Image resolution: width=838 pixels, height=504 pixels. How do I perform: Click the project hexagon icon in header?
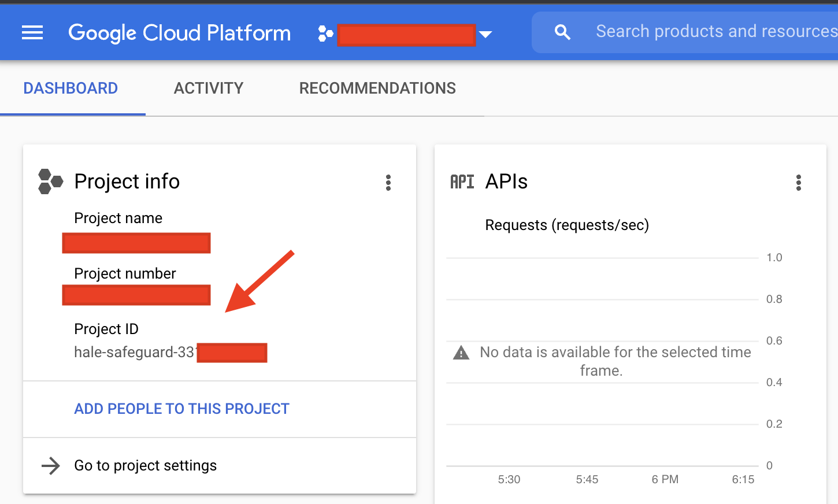pyautogui.click(x=325, y=34)
